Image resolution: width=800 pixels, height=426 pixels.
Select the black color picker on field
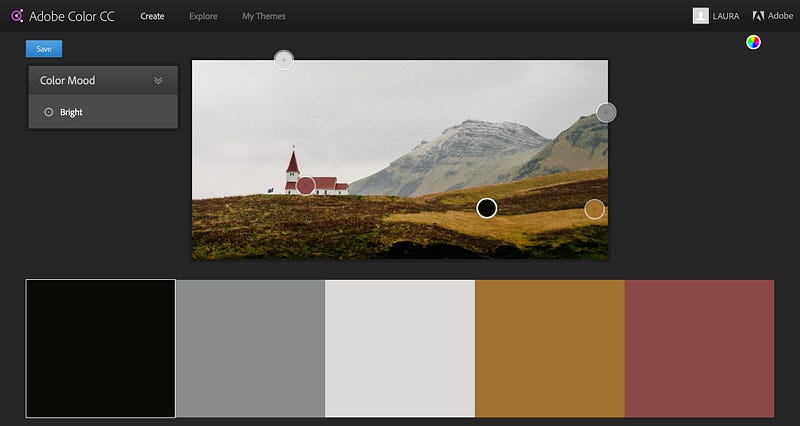[487, 208]
